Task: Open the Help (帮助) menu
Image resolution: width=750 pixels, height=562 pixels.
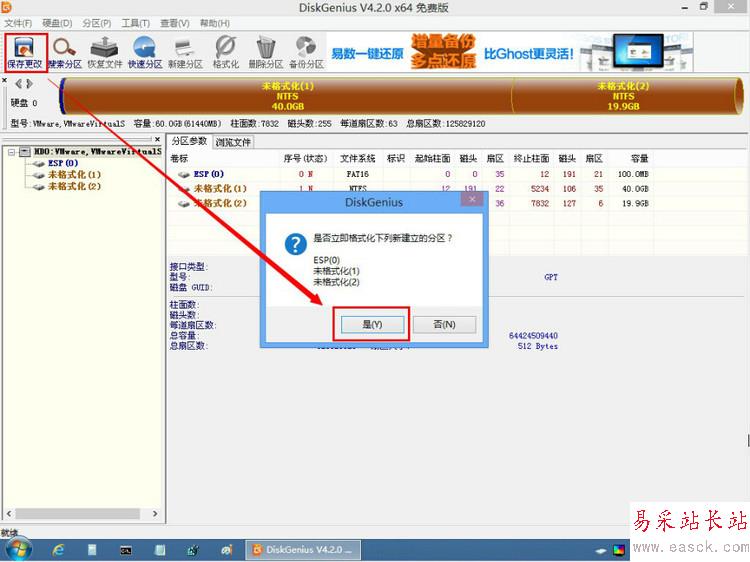Action: [x=214, y=23]
